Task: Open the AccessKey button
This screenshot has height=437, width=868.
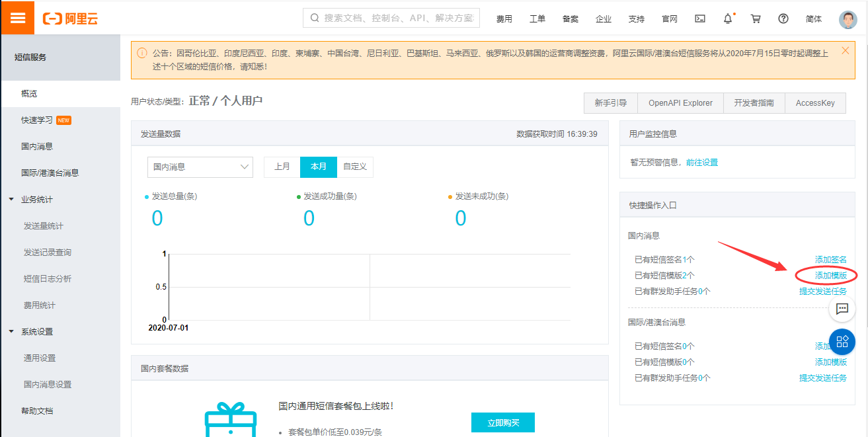Action: tap(815, 103)
